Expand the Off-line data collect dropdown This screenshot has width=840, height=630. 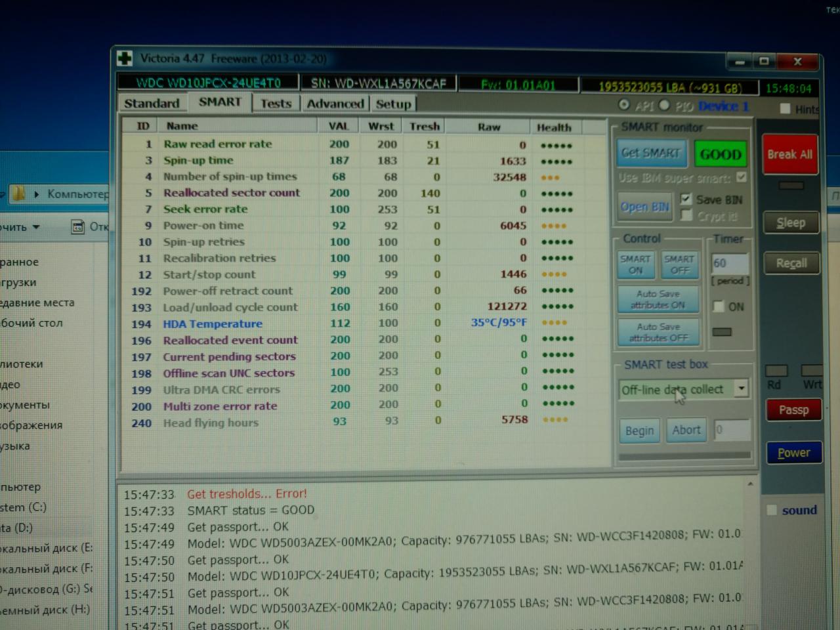pos(741,388)
